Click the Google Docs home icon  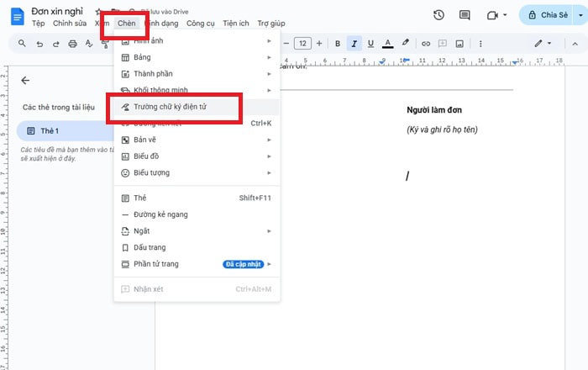(15, 15)
